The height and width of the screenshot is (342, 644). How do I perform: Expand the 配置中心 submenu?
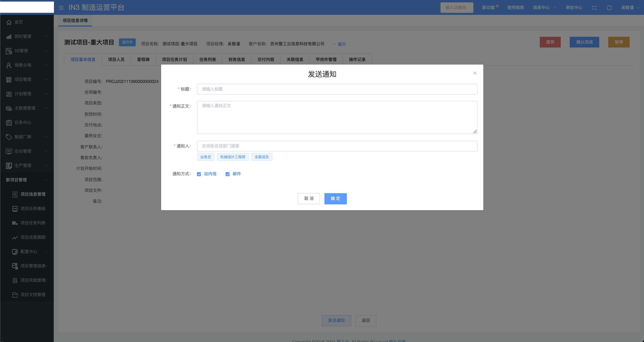pos(46,252)
